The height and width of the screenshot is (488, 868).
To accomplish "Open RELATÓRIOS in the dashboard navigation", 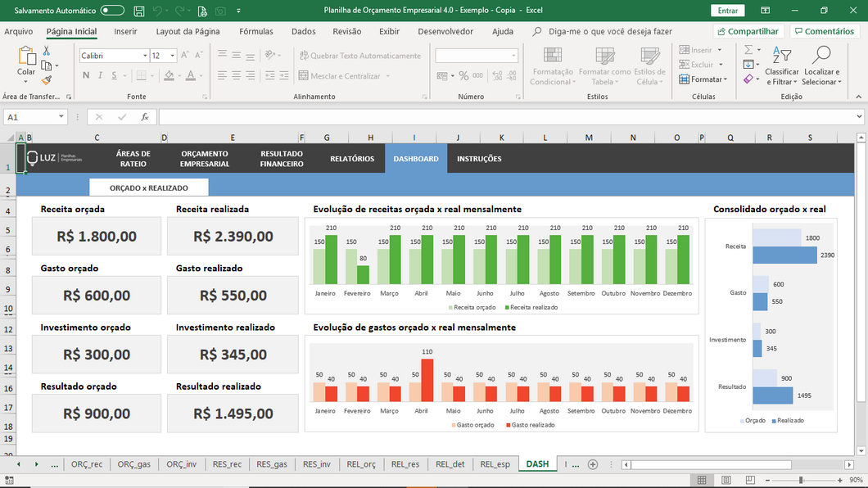I will [352, 159].
